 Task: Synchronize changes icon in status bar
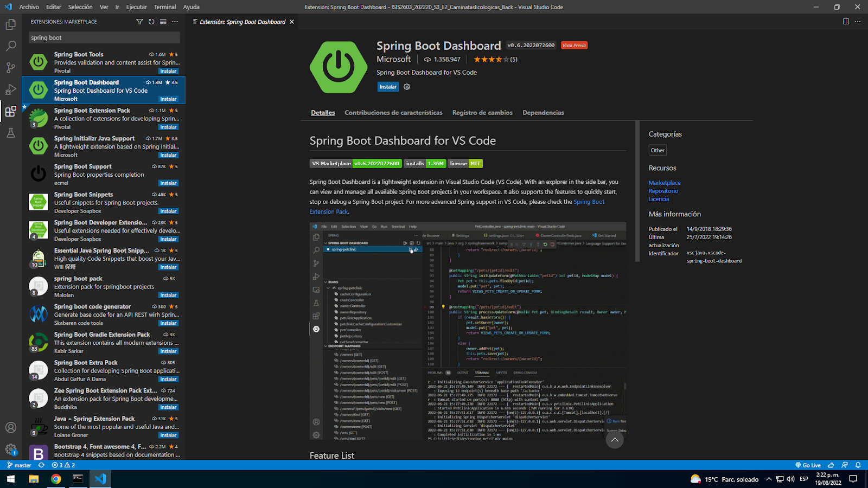[x=41, y=465]
